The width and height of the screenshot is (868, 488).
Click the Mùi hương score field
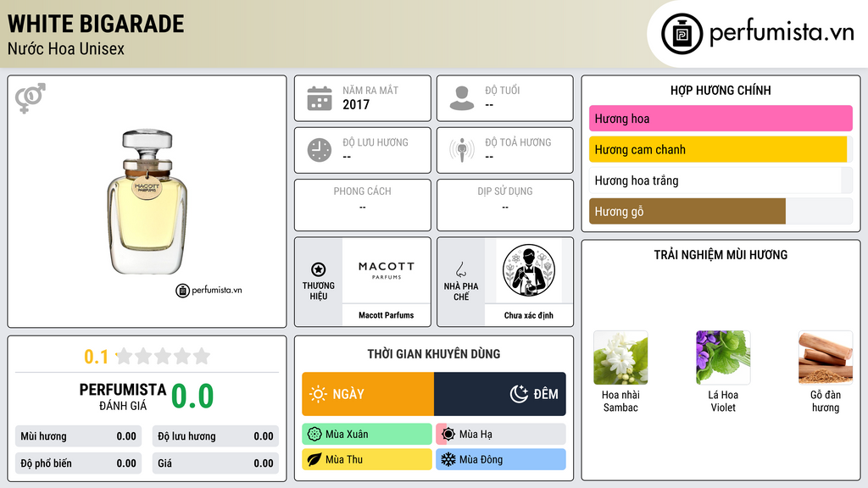click(78, 436)
